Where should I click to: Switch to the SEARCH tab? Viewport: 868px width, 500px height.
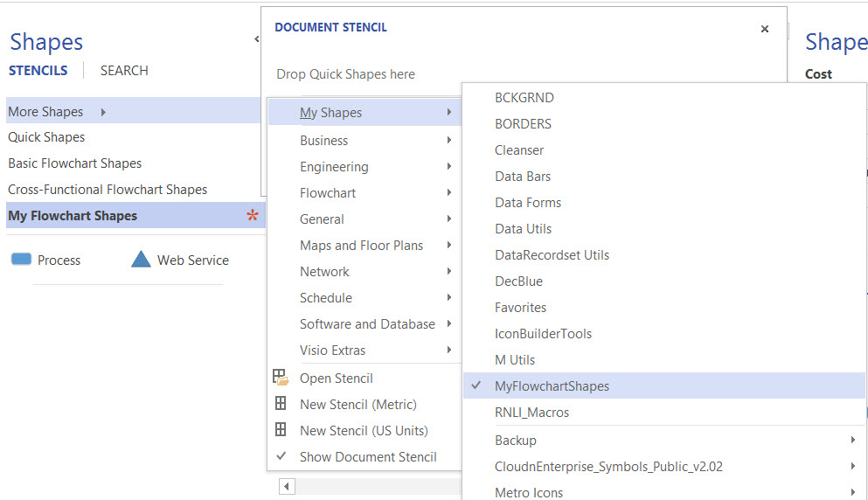click(124, 70)
